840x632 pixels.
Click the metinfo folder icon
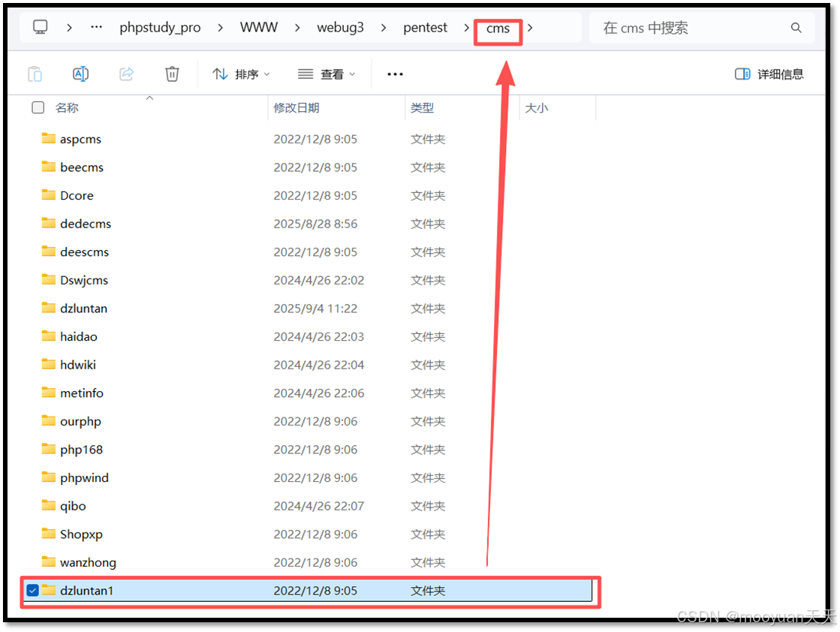[49, 392]
